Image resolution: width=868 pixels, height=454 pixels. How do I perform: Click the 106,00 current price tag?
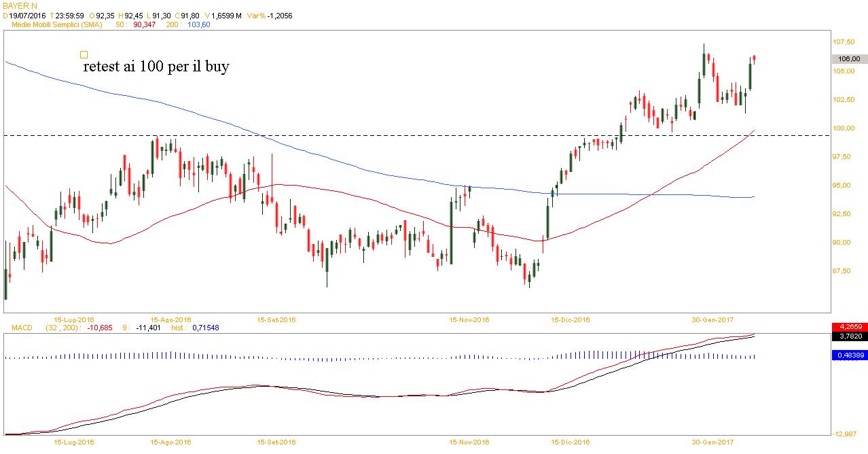click(849, 58)
